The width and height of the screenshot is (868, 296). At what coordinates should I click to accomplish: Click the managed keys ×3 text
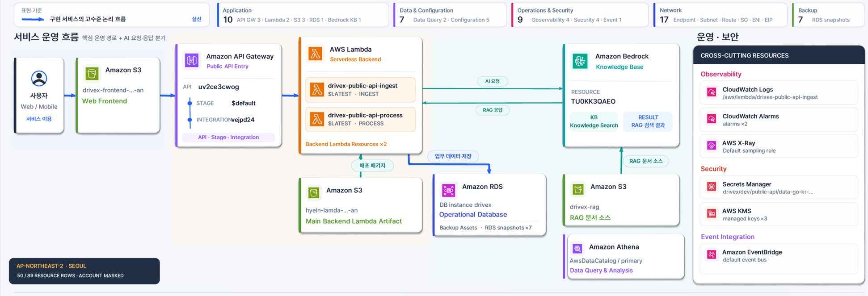click(x=745, y=219)
